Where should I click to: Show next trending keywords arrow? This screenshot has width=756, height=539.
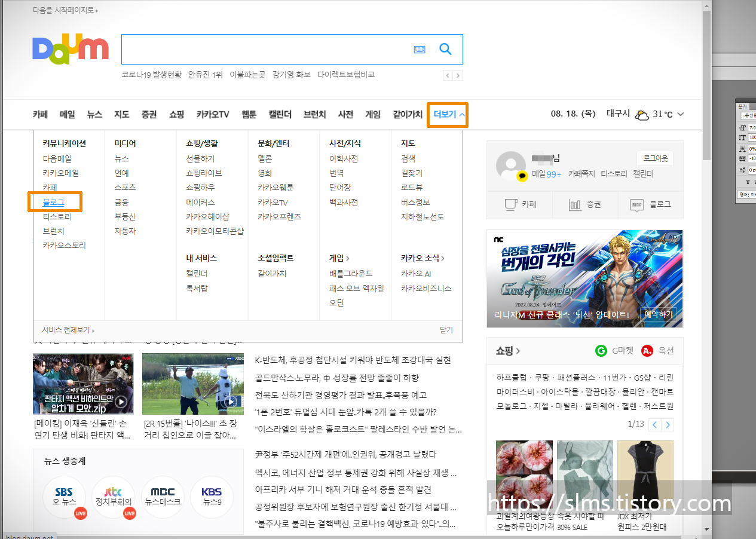[x=458, y=76]
